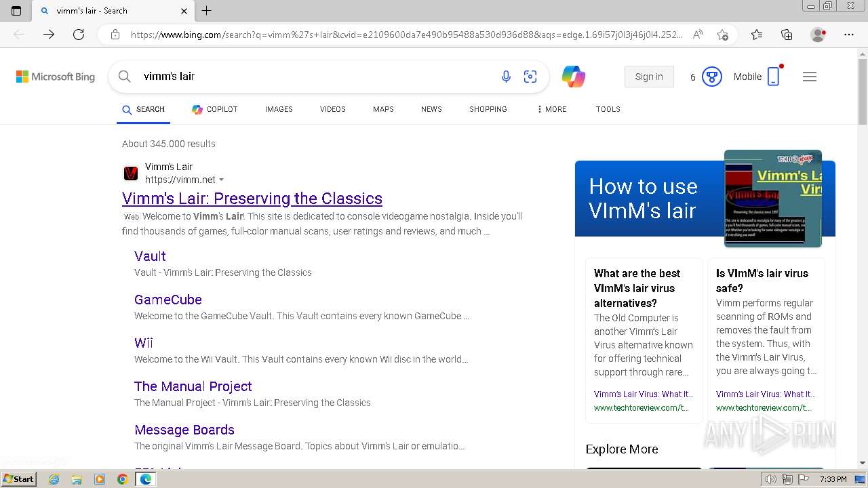Click the How to use VImM's lair thumbnail
The width and height of the screenshot is (868, 488).
coord(773,199)
